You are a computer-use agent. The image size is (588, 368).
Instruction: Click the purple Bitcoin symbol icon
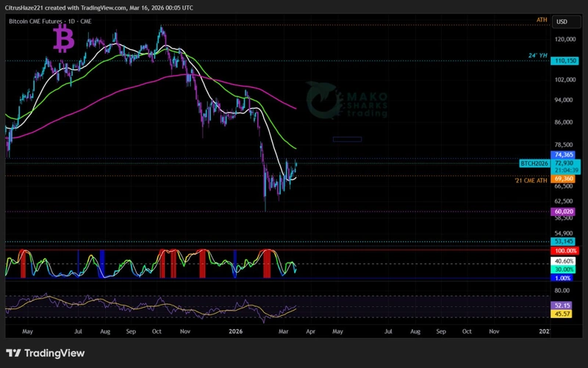pyautogui.click(x=65, y=39)
